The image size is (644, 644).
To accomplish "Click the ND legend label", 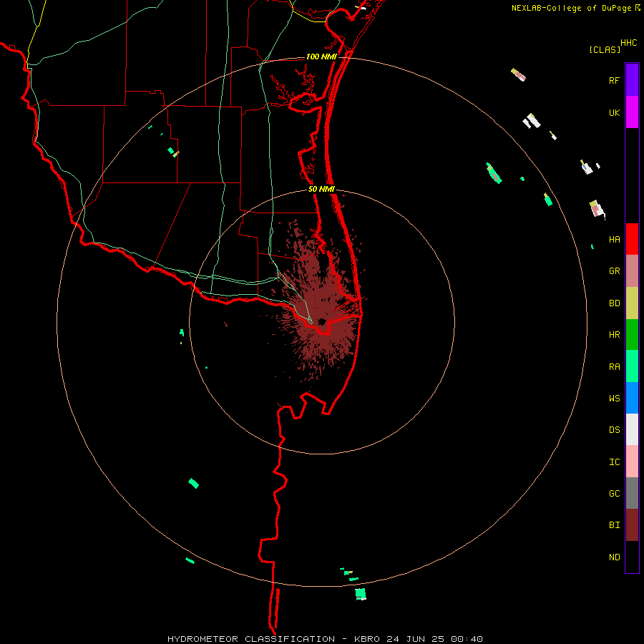I will [x=614, y=557].
